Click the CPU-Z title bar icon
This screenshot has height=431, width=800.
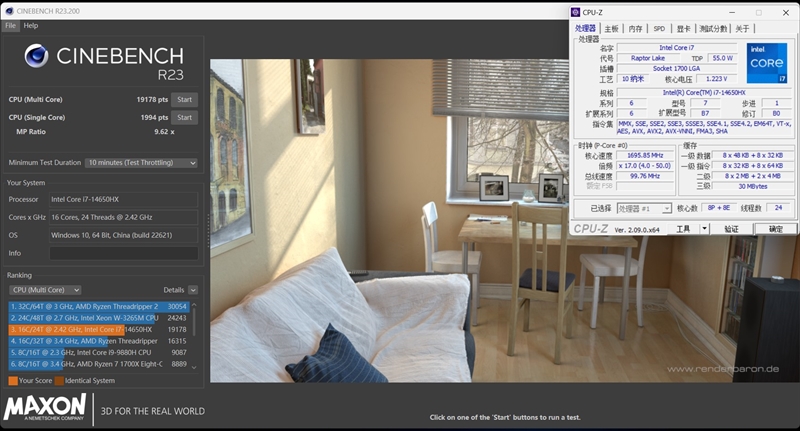coord(576,12)
